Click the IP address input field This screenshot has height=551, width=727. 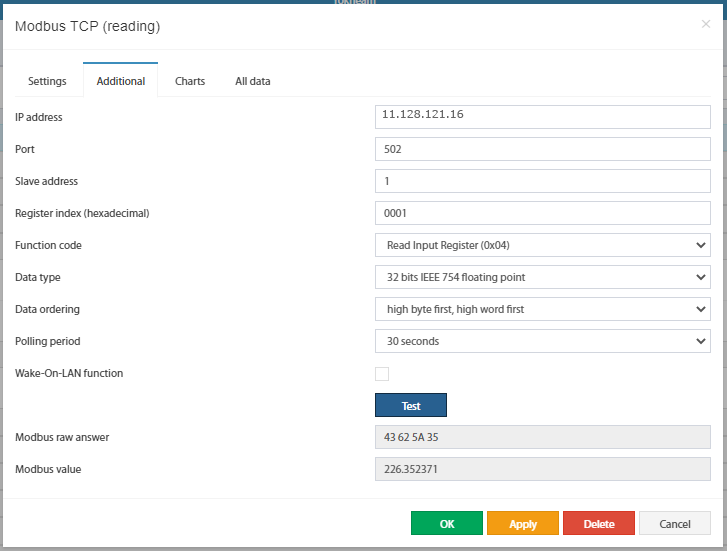click(x=542, y=117)
